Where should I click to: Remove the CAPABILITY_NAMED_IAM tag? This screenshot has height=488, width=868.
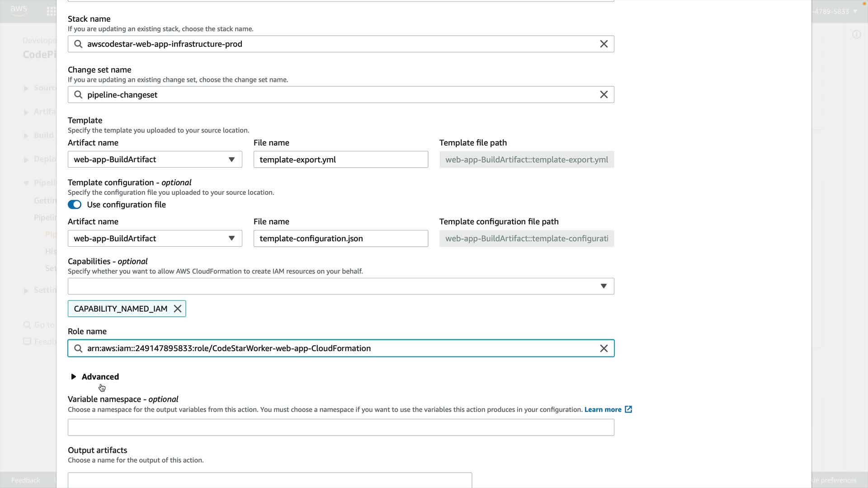click(x=178, y=309)
